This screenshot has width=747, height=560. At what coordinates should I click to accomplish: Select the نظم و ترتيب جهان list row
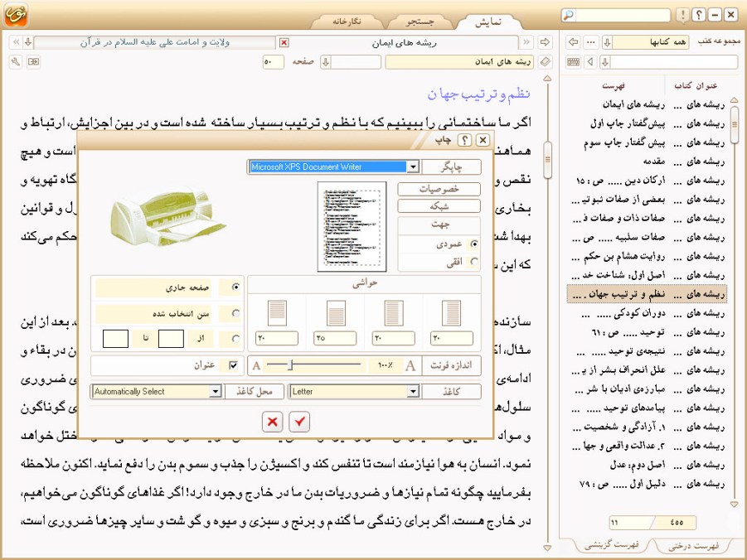coord(647,294)
